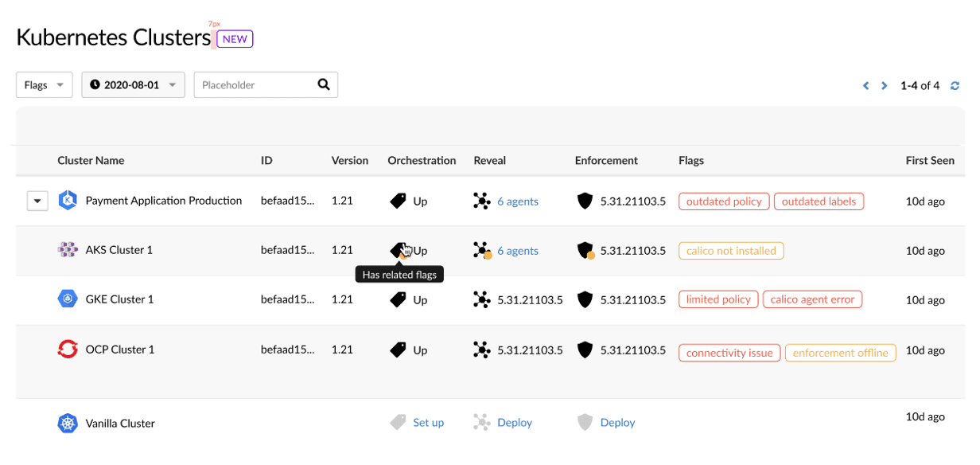Open the 2020-08-01 date dropdown
This screenshot has height=465, width=980.
[133, 85]
